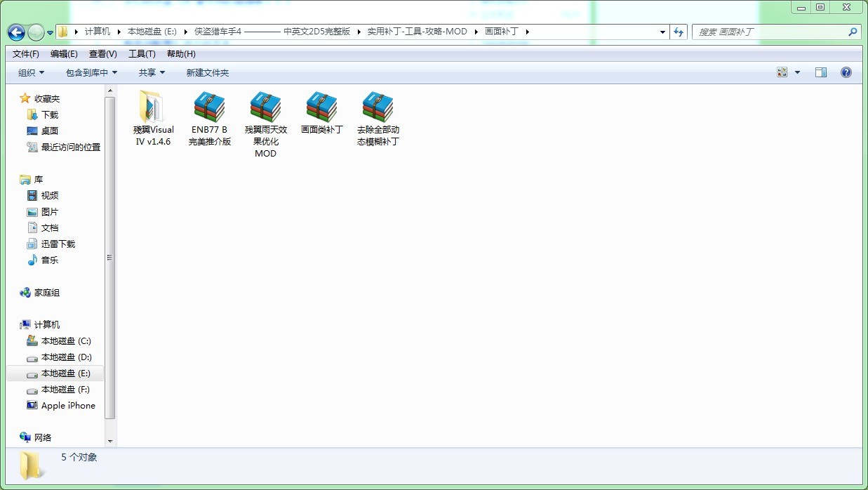Viewport: 868px width, 490px height.
Task: Click the 最近访问的位置 icon
Action: [x=32, y=147]
